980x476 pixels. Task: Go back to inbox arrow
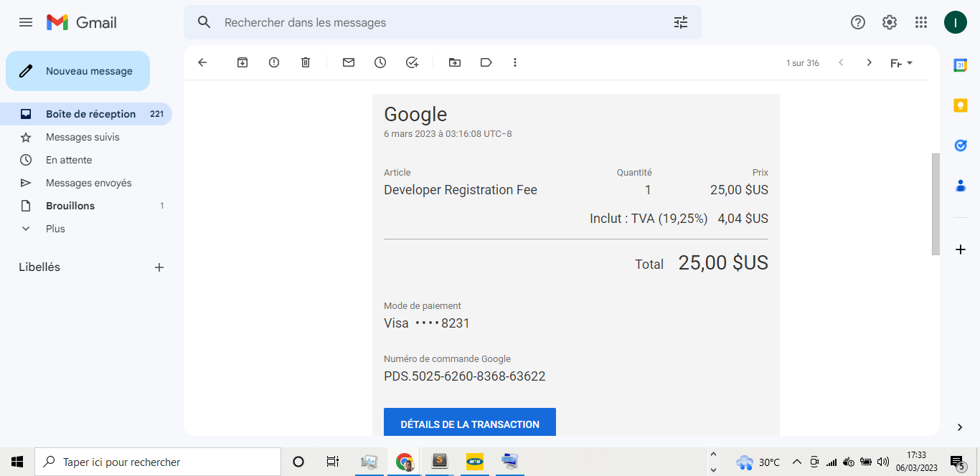202,62
